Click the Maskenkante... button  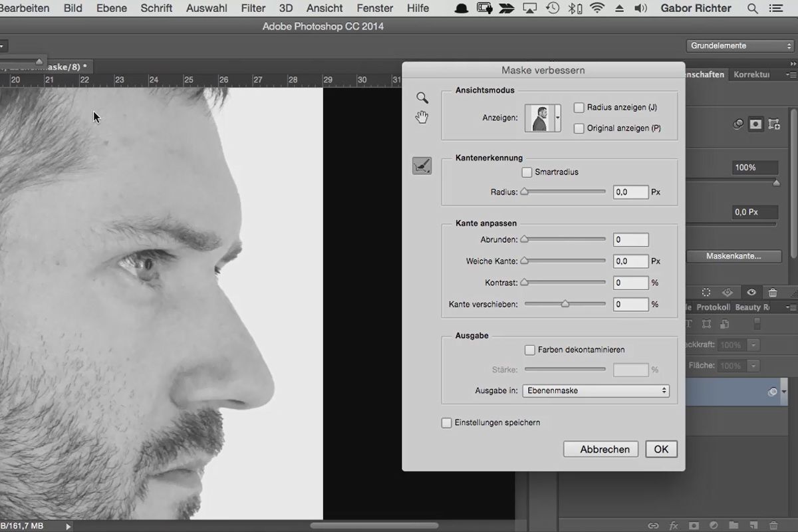[733, 256]
